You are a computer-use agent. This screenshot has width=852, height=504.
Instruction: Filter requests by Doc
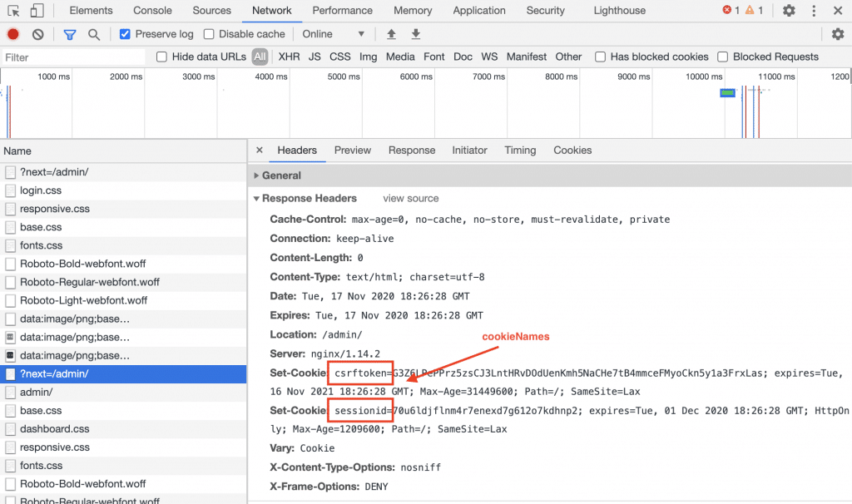(463, 57)
